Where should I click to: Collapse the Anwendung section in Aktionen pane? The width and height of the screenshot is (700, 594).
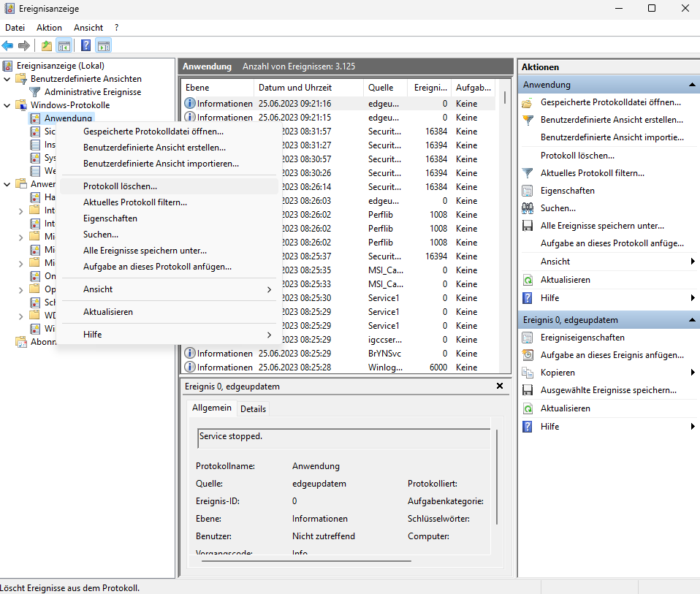point(691,85)
